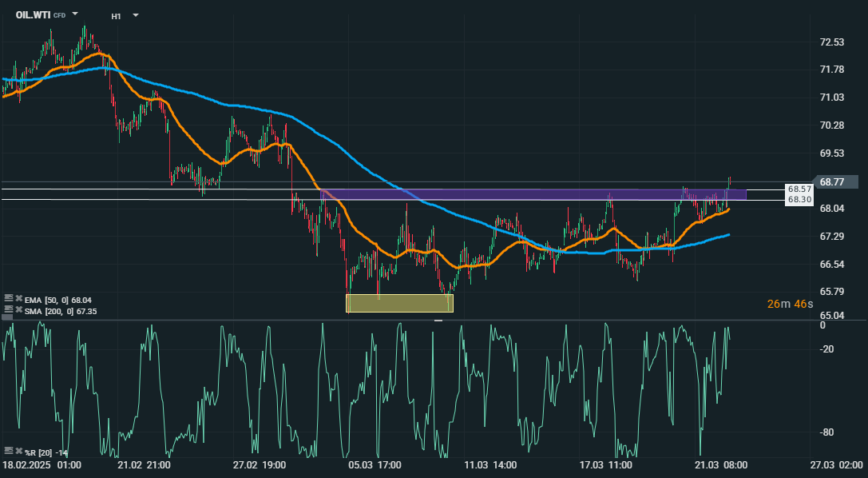Click the H1 timeframe label
Image resolution: width=868 pixels, height=478 pixels.
tap(116, 15)
